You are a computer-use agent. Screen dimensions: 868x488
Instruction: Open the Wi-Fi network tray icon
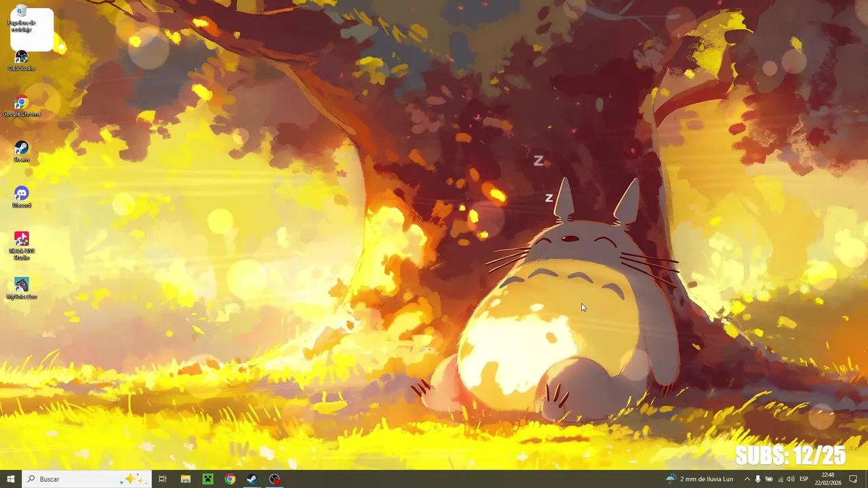(x=780, y=479)
